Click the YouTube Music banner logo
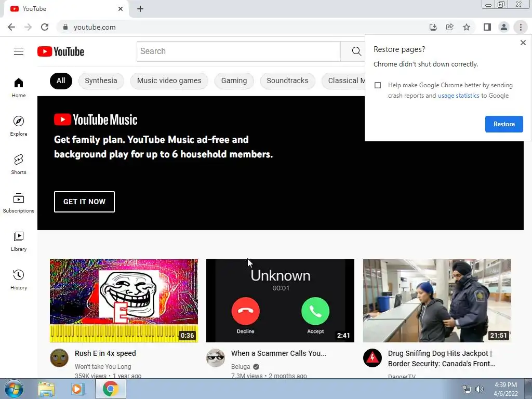Screen dimensions: 532x399 pos(96,120)
